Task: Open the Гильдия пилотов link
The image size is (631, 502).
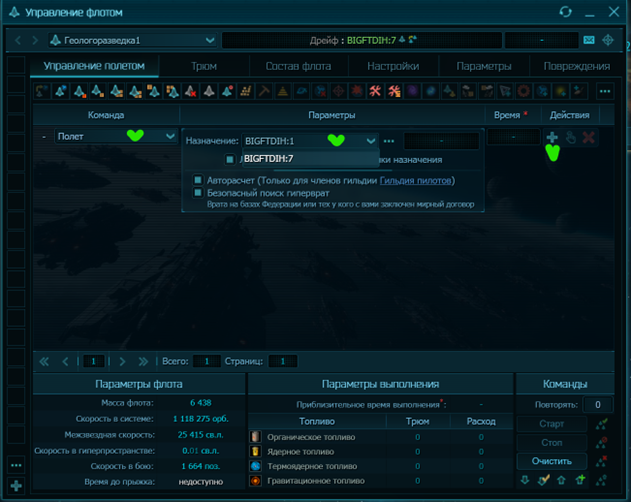Action: (x=417, y=180)
